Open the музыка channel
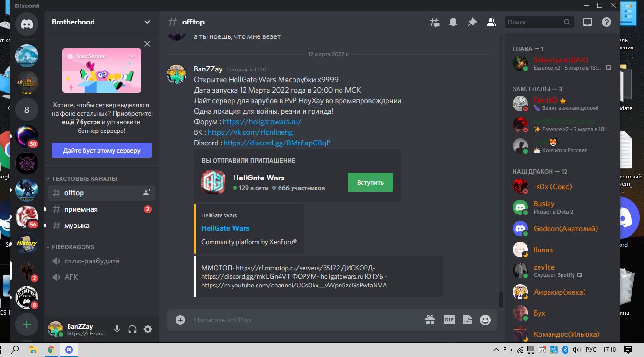The image size is (644, 357). 102,226
